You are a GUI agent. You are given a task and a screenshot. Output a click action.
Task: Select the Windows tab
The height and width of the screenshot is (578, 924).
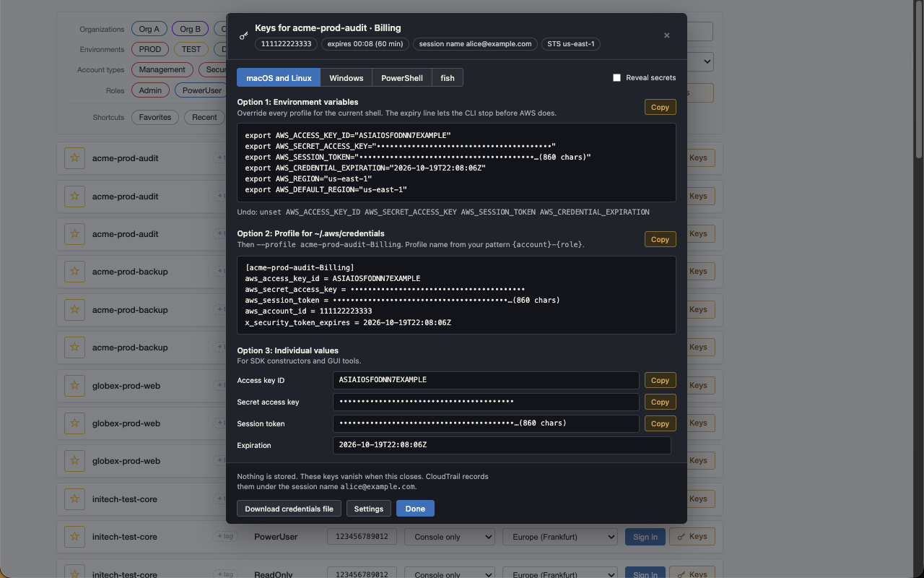click(x=346, y=78)
